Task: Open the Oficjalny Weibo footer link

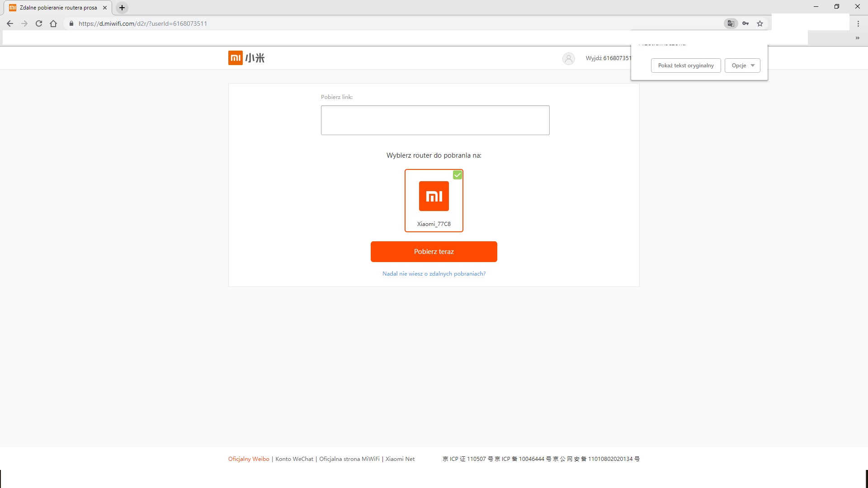Action: tap(248, 459)
